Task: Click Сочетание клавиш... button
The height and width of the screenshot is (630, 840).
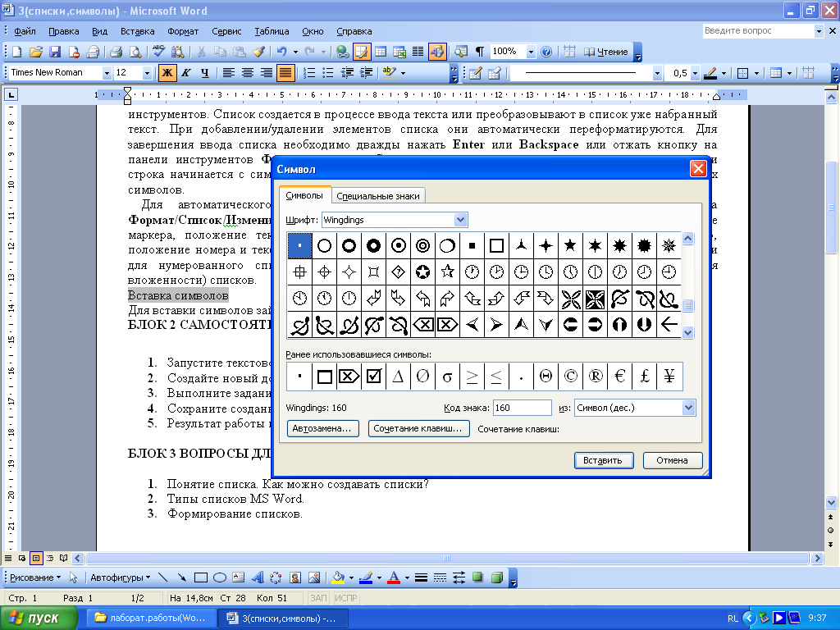Action: point(418,428)
